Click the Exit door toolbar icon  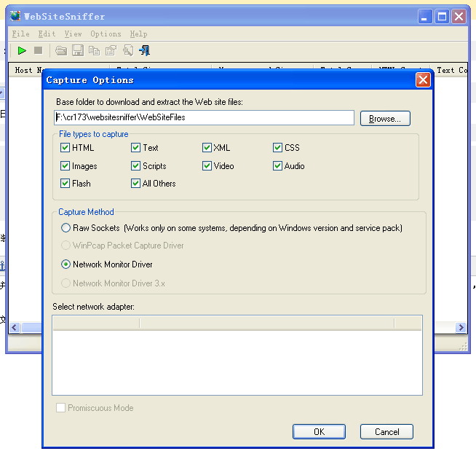point(144,50)
